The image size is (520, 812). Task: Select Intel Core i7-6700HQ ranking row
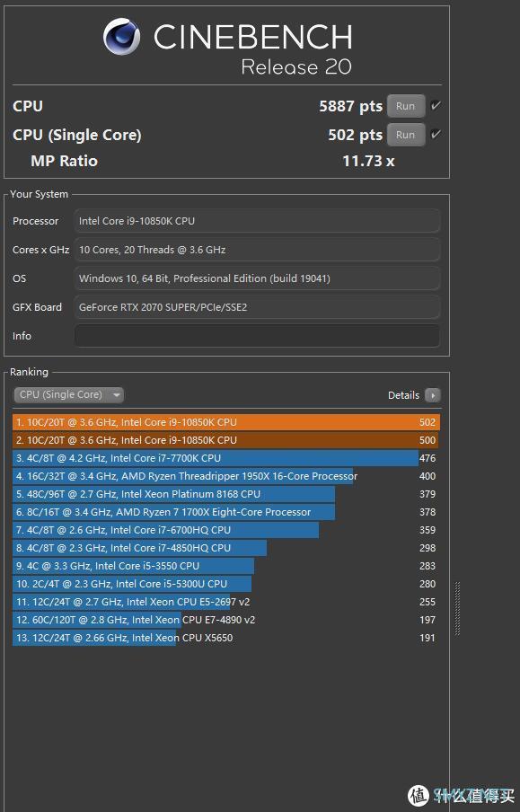tap(226, 530)
